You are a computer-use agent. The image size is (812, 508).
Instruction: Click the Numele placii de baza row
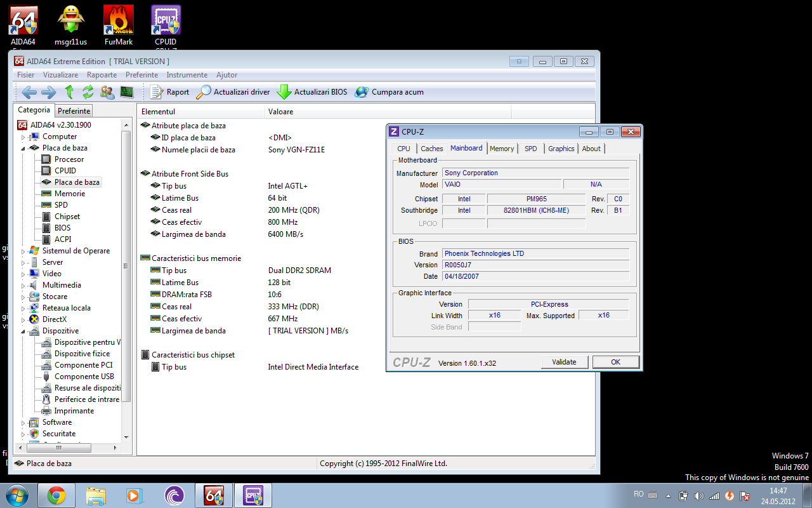pos(367,150)
